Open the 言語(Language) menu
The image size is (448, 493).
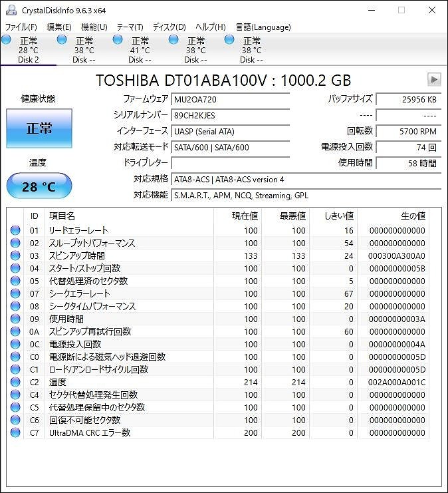coord(263,27)
